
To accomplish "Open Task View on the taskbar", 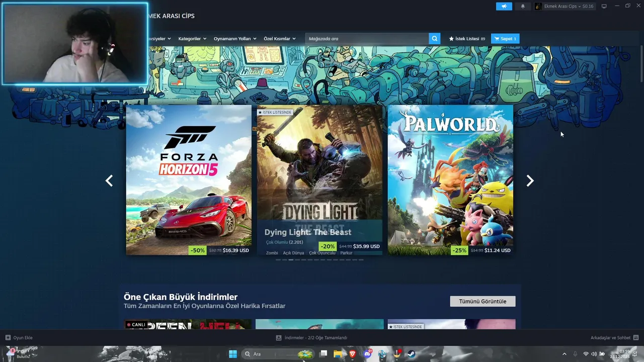I will pos(324,354).
